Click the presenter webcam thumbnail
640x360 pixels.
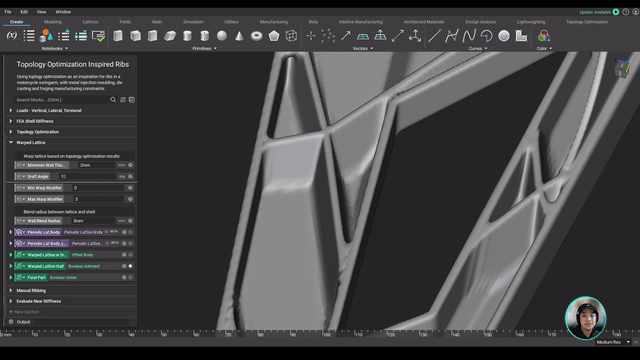tap(586, 318)
